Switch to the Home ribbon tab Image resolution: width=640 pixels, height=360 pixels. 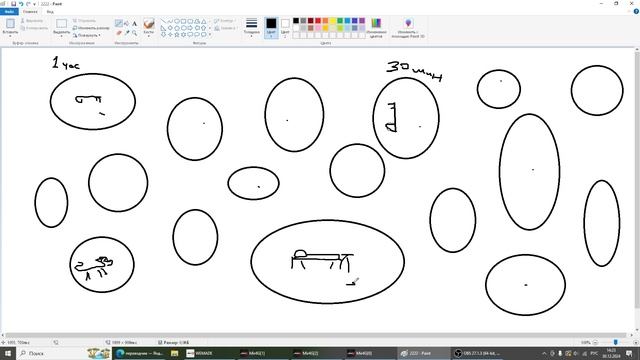[x=30, y=12]
